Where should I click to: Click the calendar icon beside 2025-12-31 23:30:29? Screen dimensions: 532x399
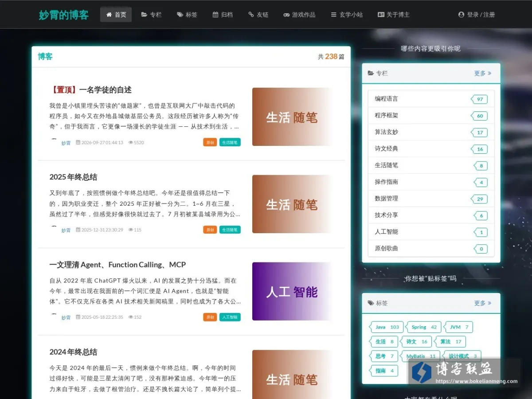point(78,230)
